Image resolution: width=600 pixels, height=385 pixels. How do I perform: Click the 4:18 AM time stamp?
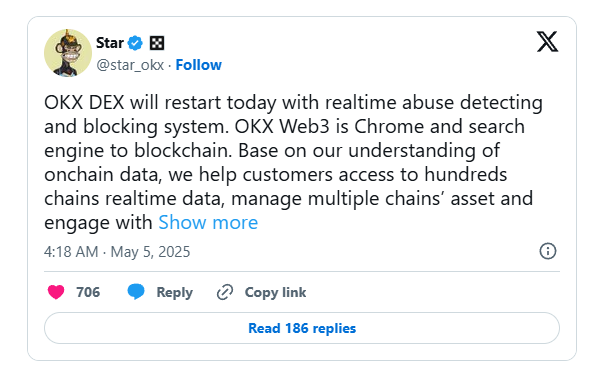click(71, 252)
